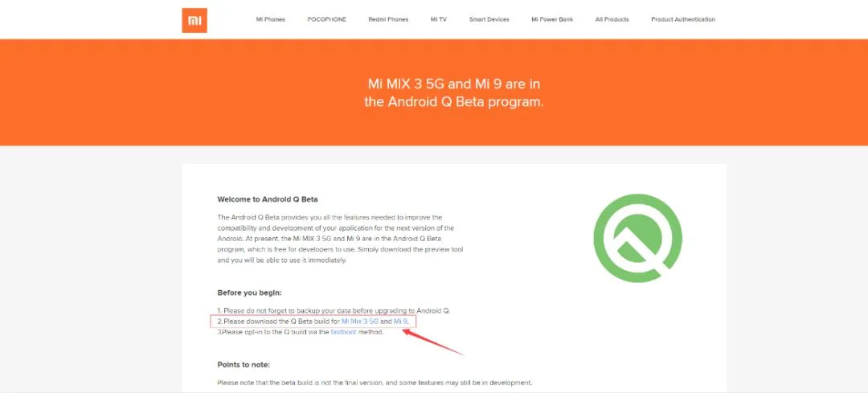The image size is (868, 393).
Task: Go to Redmi Phones section
Action: point(388,19)
